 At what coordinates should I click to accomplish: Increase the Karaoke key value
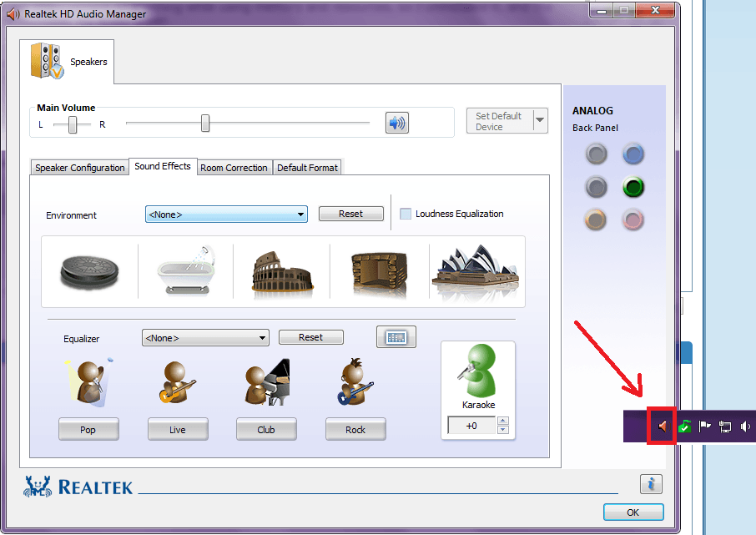pyautogui.click(x=503, y=421)
